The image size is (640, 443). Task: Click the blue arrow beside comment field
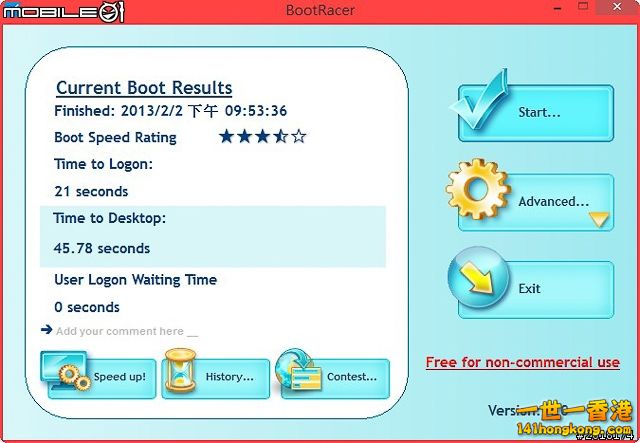(x=46, y=329)
